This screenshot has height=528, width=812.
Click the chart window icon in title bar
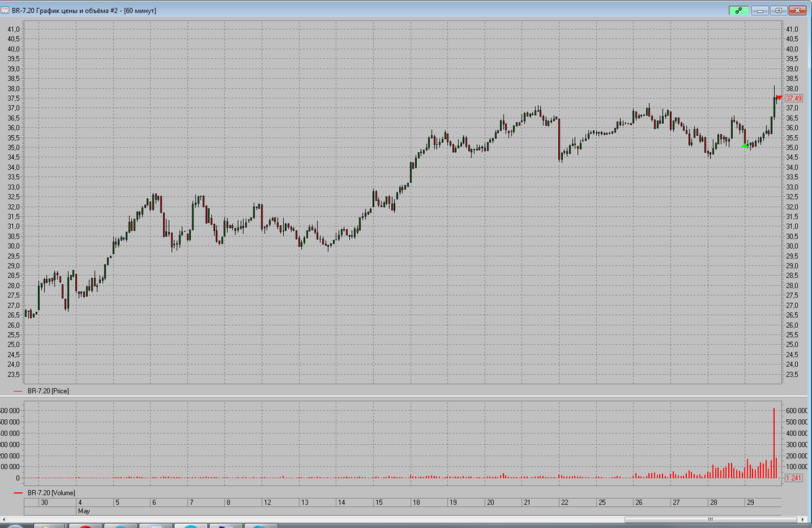pyautogui.click(x=5, y=10)
